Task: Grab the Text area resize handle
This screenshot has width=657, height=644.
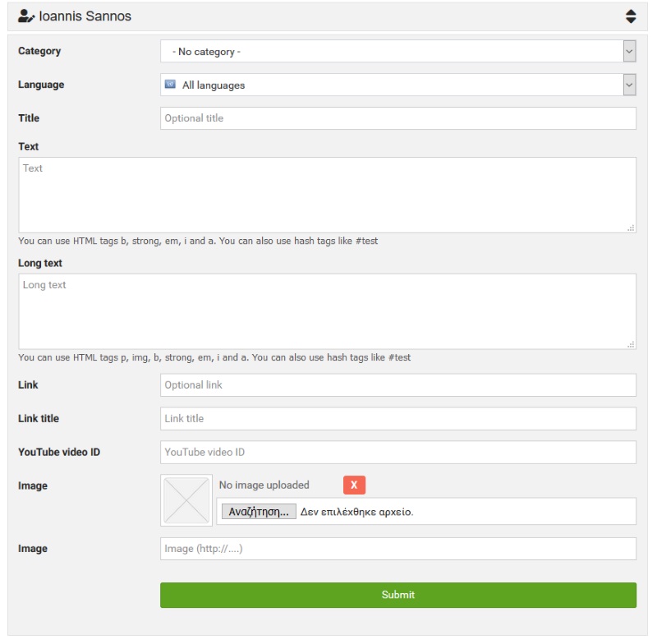Action: coord(631,228)
